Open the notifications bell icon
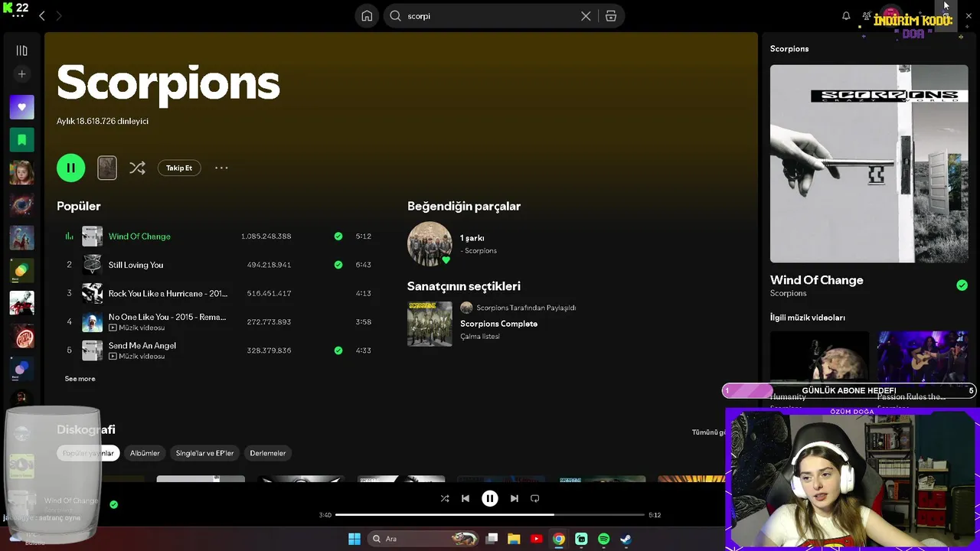 846,16
